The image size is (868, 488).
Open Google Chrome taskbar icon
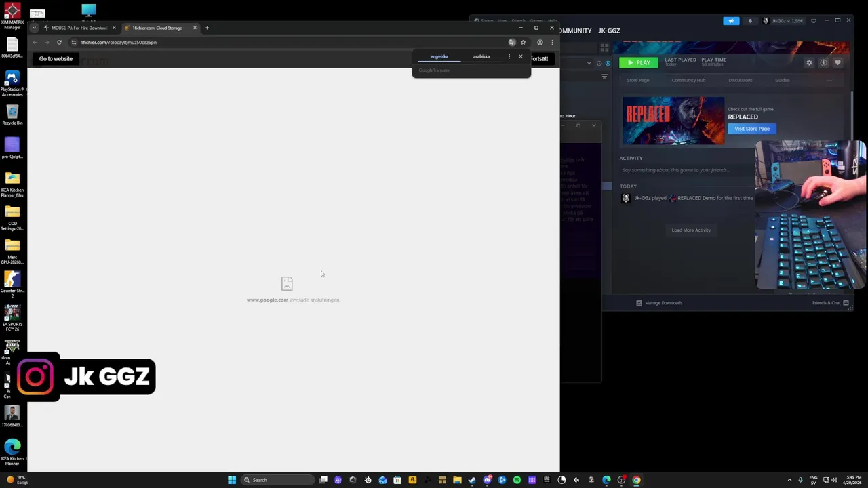click(x=636, y=480)
